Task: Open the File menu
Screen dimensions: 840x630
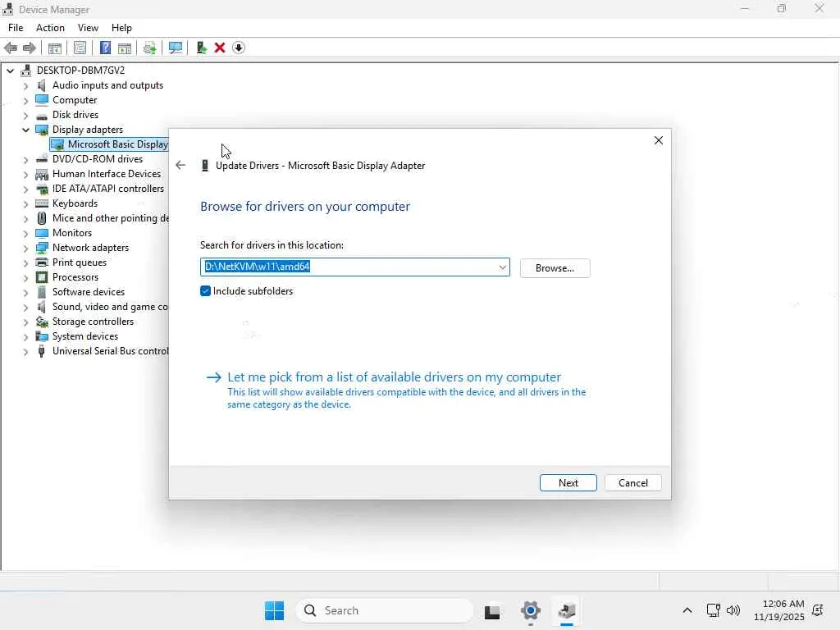Action: [16, 28]
